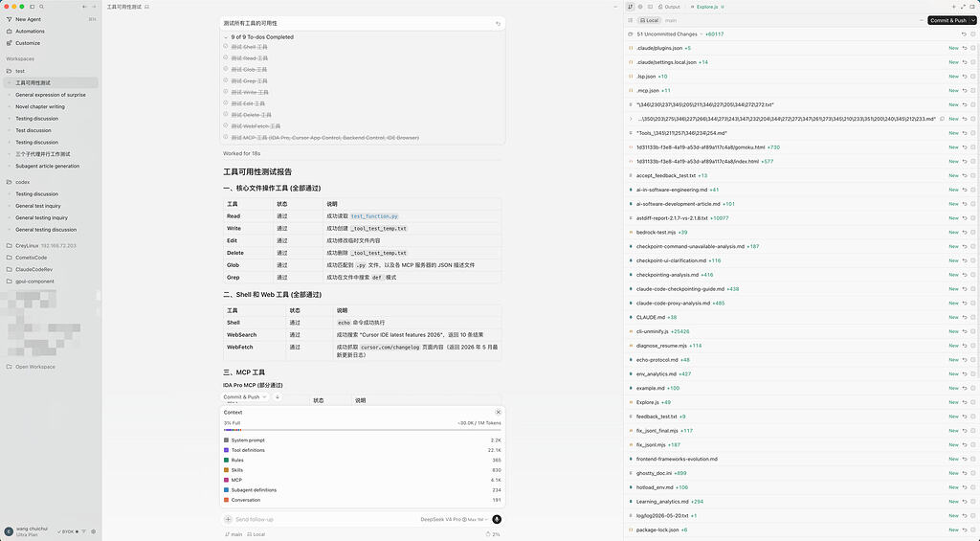Revert all 51 uncommitted changes

point(965,34)
